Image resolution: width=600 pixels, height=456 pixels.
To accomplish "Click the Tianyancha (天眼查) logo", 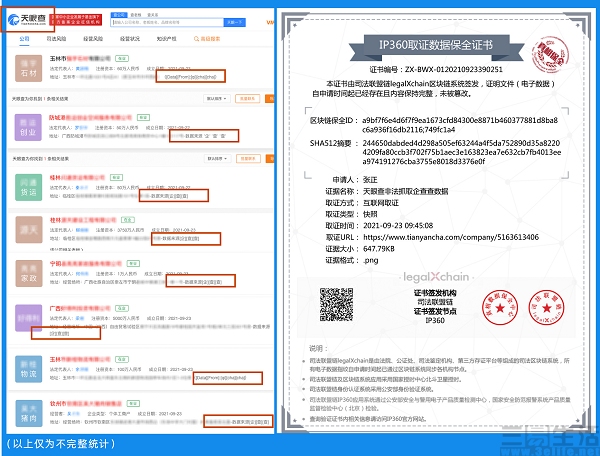I will [x=28, y=19].
